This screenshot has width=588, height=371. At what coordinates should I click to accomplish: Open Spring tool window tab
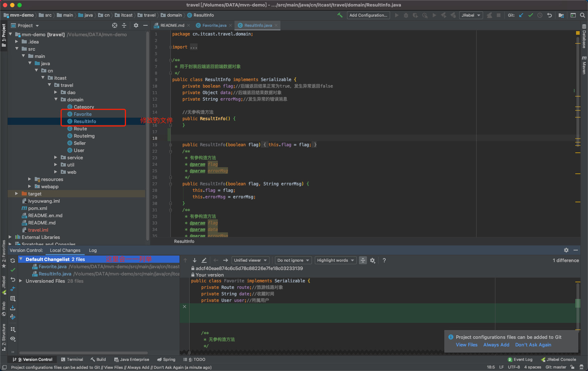[166, 359]
